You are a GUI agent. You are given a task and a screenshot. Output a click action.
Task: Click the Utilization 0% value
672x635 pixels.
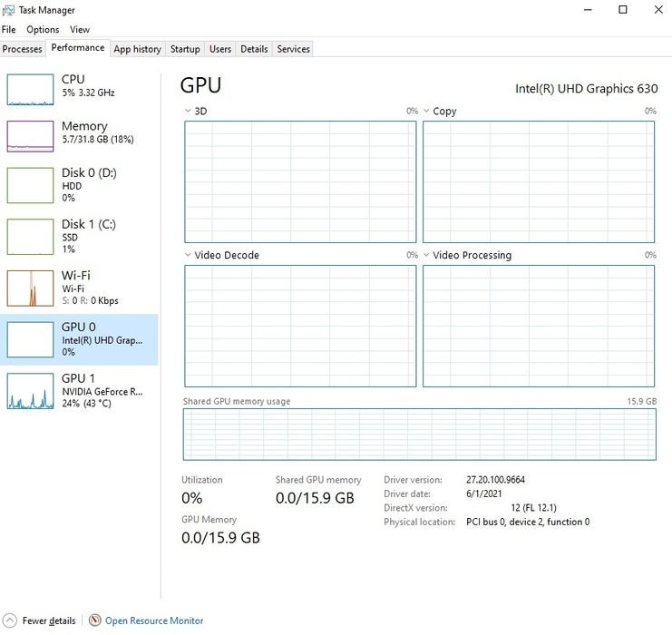pos(192,498)
